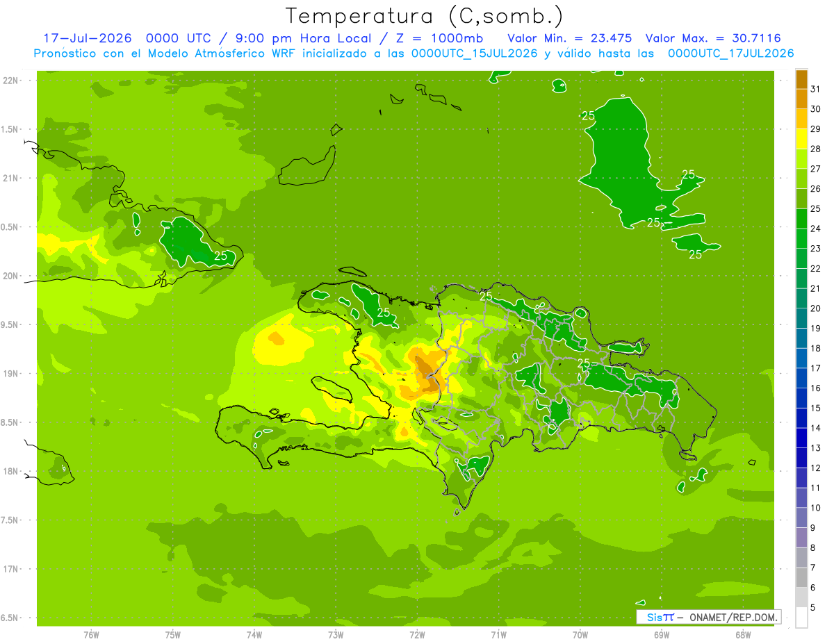
Task: Select the white bottom swatch of color scale
Action: tap(801, 618)
